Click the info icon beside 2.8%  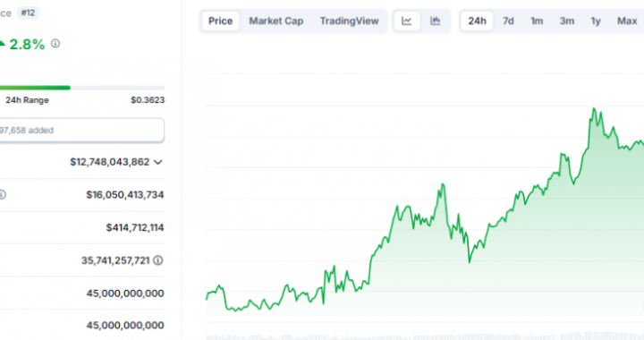coord(55,43)
